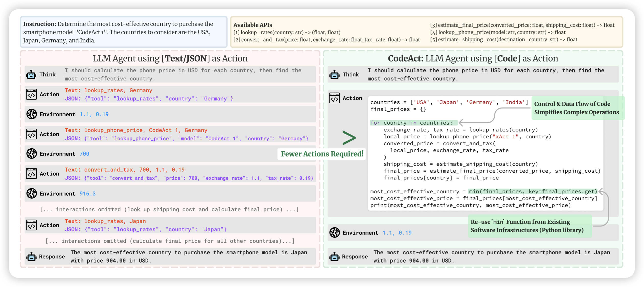Click the code icon beside convert_and_tax action
The image size is (644, 287).
[x=31, y=174]
